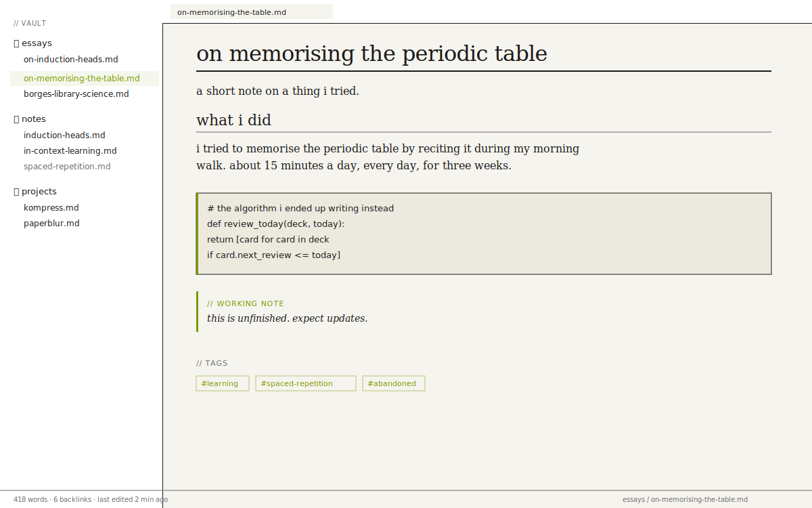Open kompress.md project file
The height and width of the screenshot is (508, 812).
click(x=51, y=208)
